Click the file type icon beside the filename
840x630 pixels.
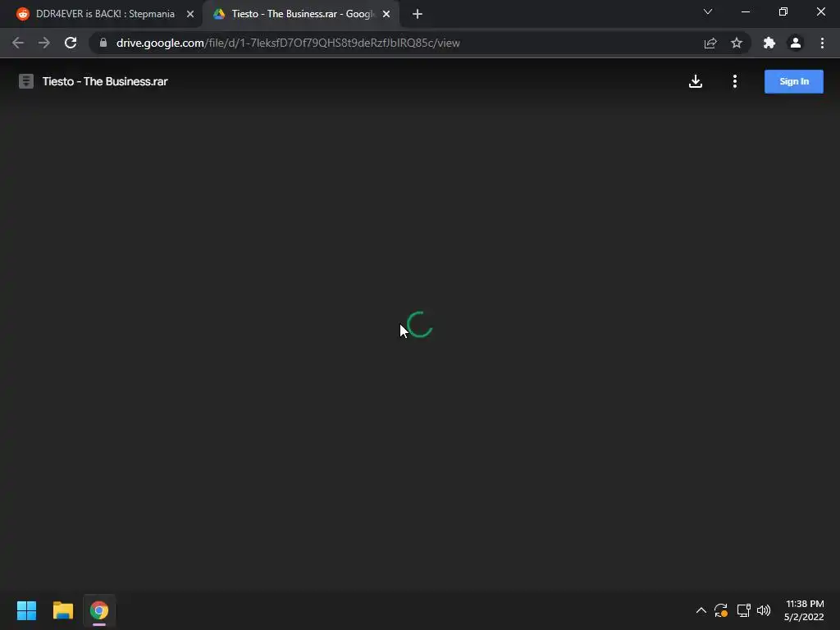[x=25, y=81]
